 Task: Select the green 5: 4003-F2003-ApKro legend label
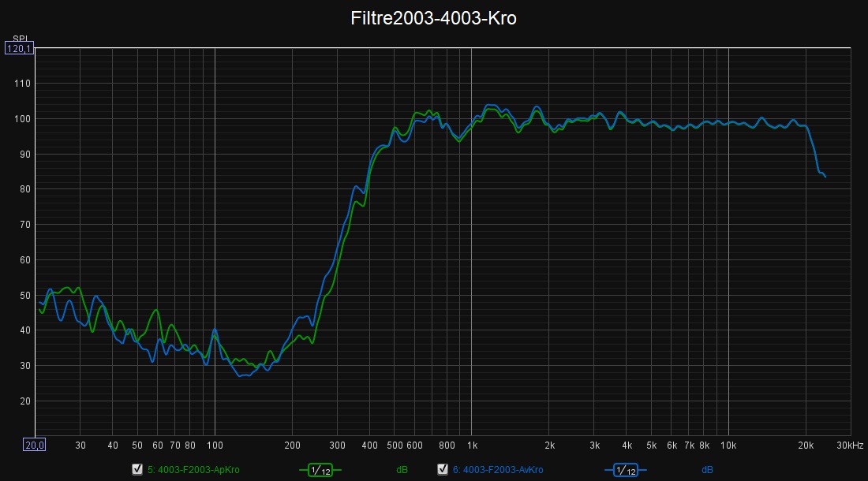[x=193, y=470]
